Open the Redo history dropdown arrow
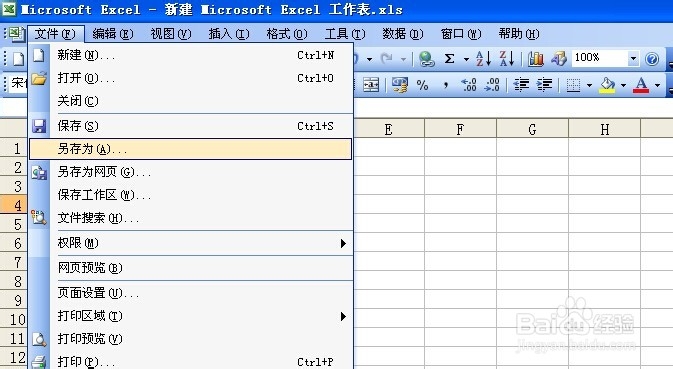This screenshot has height=369, width=673. click(x=403, y=59)
